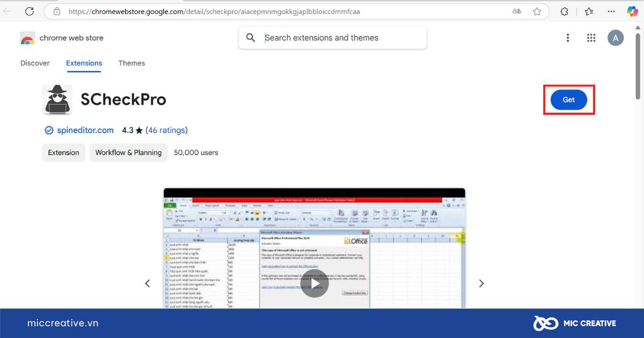The width and height of the screenshot is (644, 338).
Task: Click the SCheckPro heading text
Action: tap(123, 100)
